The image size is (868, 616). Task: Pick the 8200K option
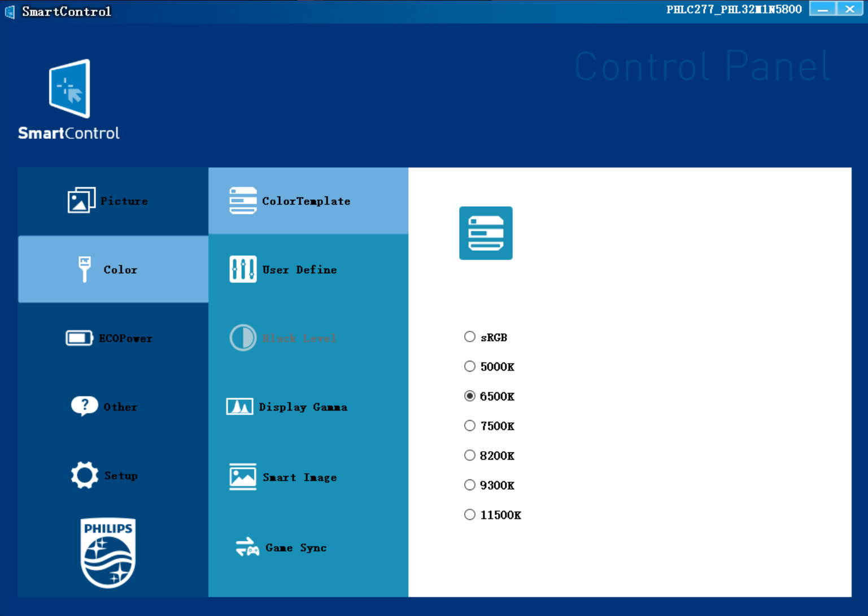coord(469,455)
